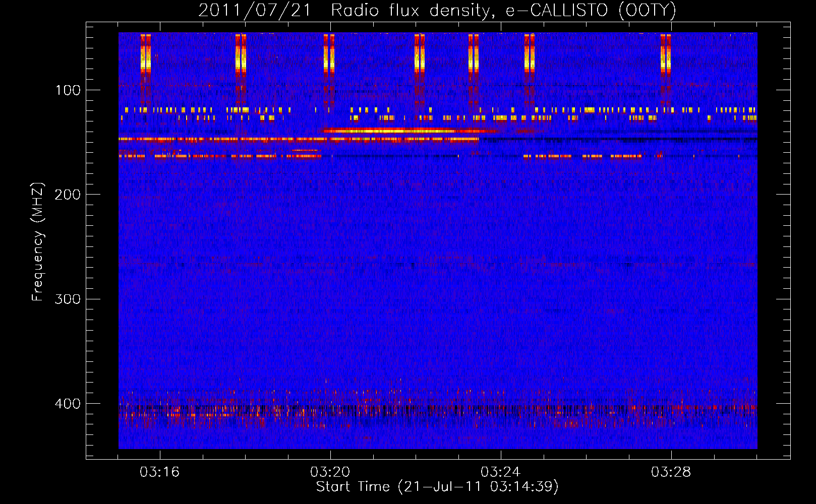The width and height of the screenshot is (816, 504).
Task: Click the 03:16 time tick label
Action: [x=160, y=472]
